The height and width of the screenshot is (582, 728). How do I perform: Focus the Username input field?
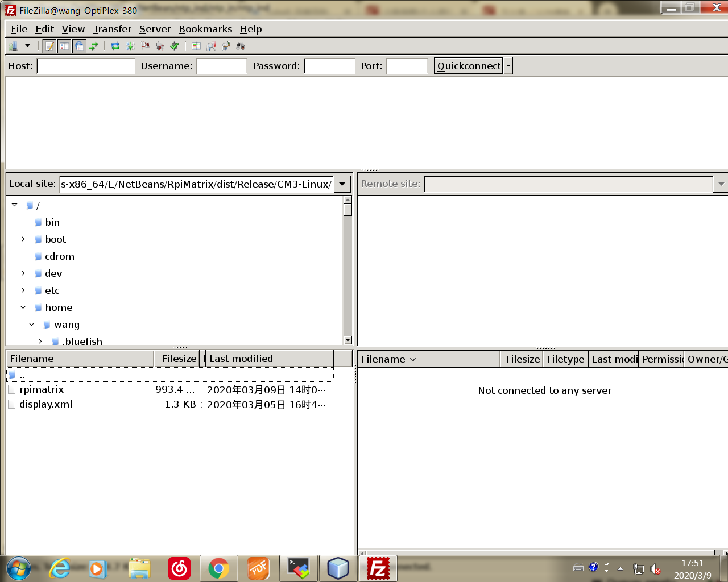222,66
